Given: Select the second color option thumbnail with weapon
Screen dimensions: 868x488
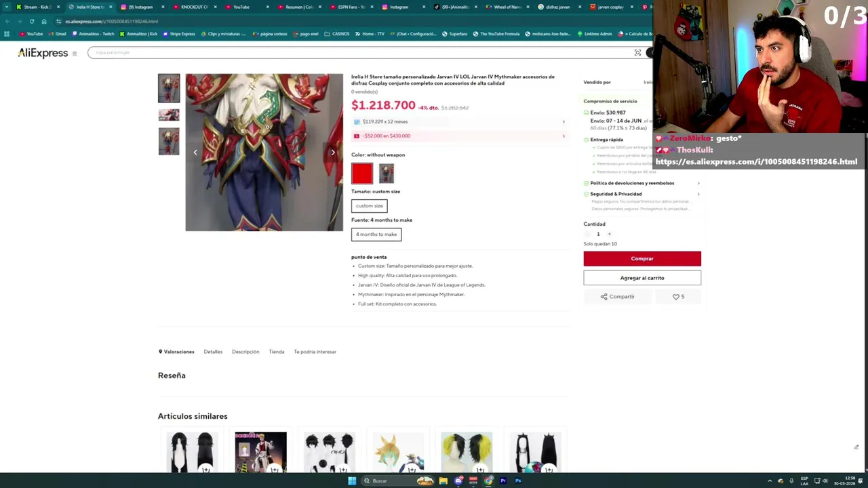Looking at the screenshot, I should point(387,174).
